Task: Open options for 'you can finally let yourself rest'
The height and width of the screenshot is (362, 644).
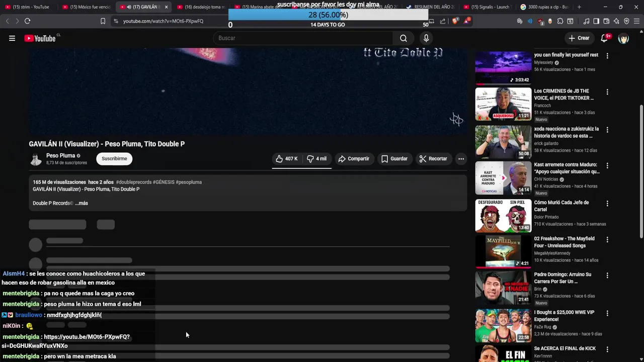Action: coord(607,56)
